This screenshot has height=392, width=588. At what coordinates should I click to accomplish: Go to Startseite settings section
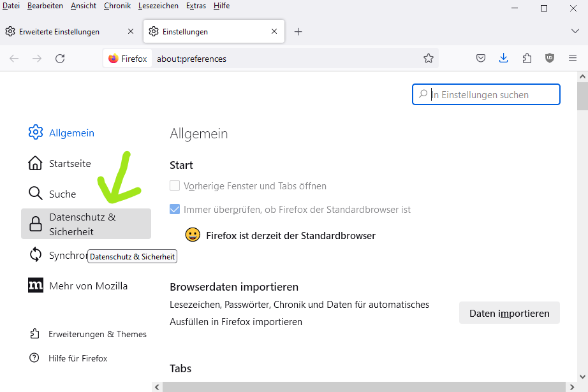pyautogui.click(x=70, y=164)
